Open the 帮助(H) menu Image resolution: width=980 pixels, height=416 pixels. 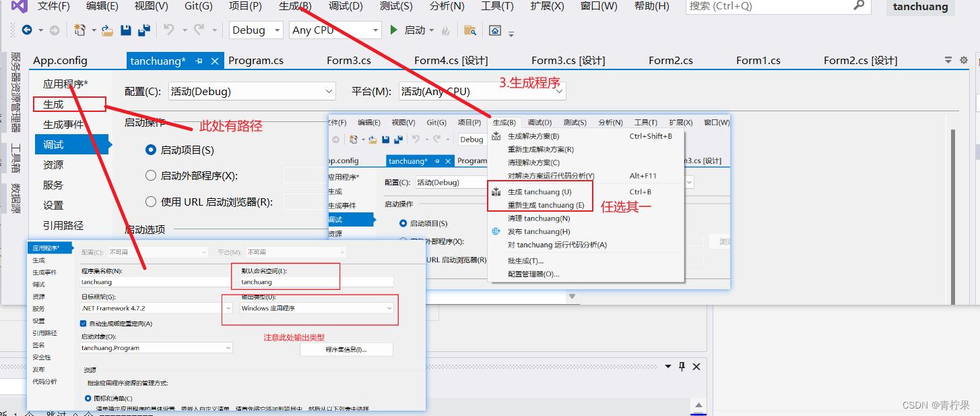point(652,6)
